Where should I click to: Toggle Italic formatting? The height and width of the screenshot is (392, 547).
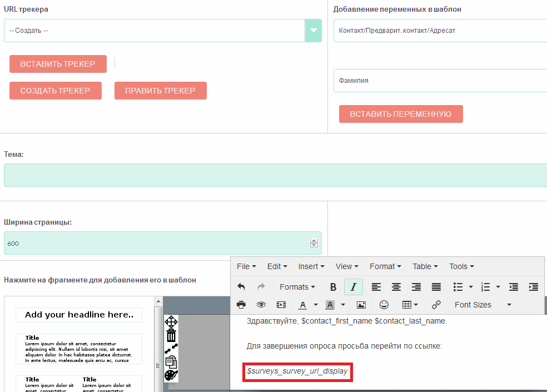pyautogui.click(x=354, y=287)
